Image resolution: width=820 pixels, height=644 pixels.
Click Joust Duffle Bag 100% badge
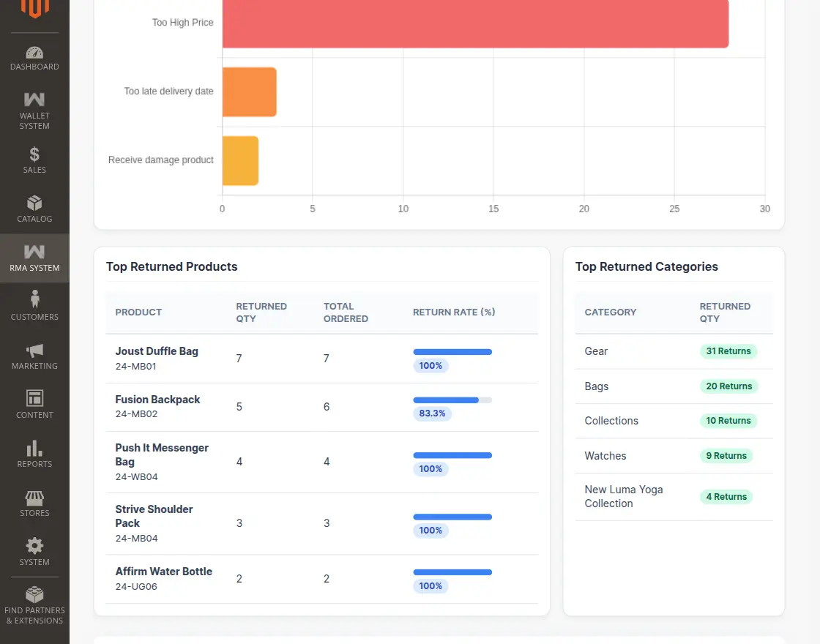click(x=430, y=366)
